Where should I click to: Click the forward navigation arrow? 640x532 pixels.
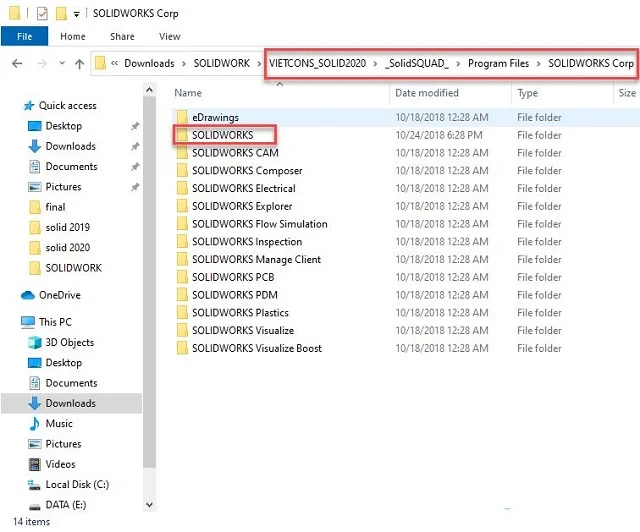pos(42,64)
